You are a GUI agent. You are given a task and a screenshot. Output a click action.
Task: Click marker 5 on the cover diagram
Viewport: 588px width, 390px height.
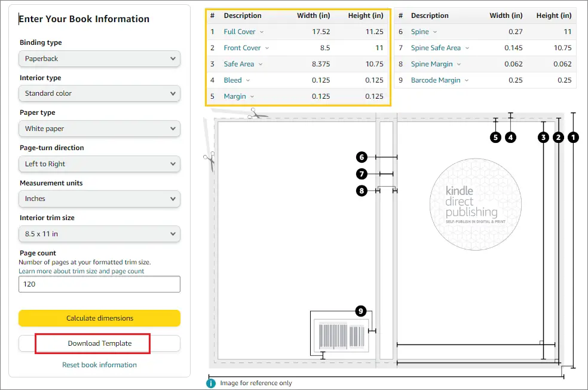pos(496,138)
